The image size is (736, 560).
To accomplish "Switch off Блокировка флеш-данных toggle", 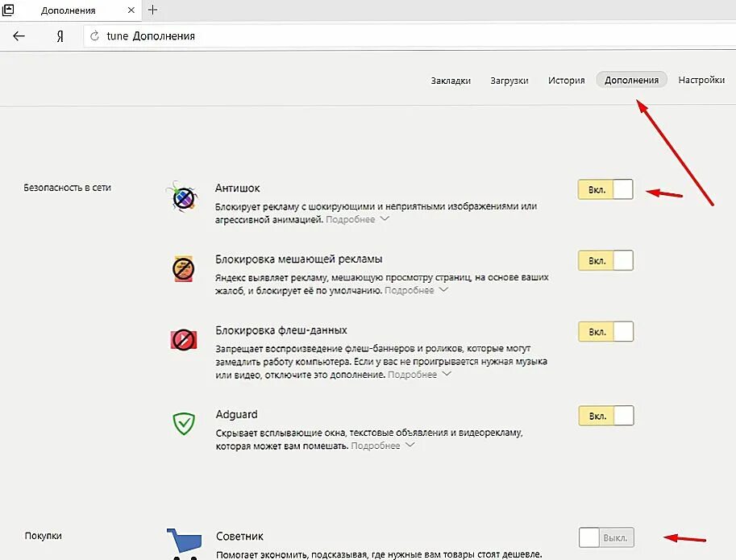I will pyautogui.click(x=605, y=332).
